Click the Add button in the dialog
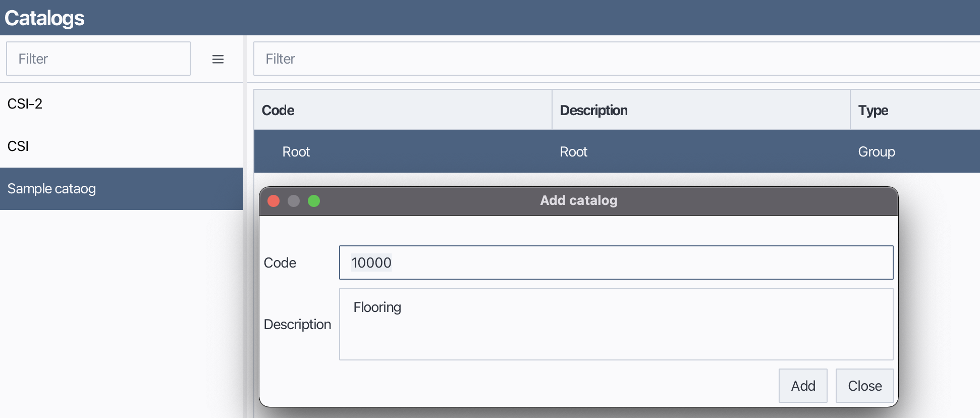This screenshot has width=980, height=418. (803, 386)
